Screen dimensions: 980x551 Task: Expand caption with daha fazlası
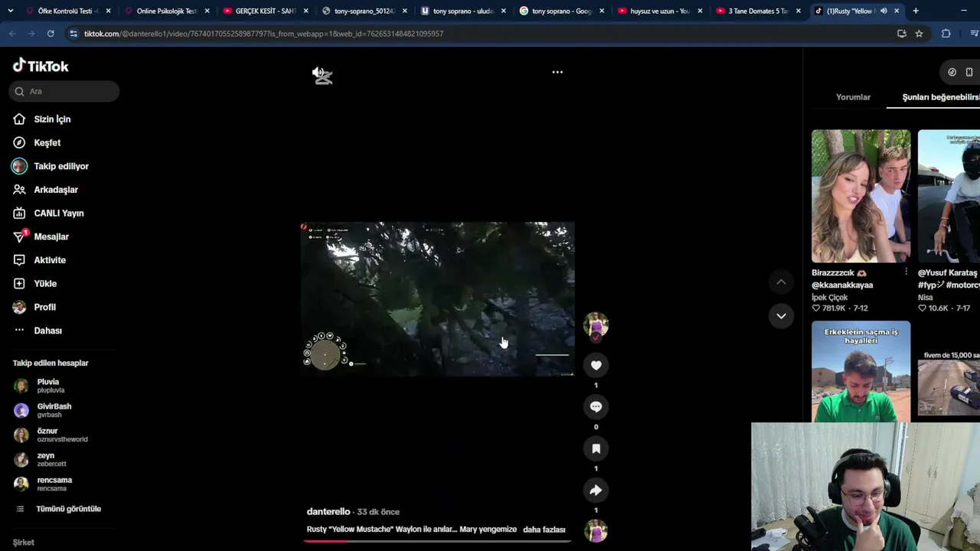(x=544, y=530)
